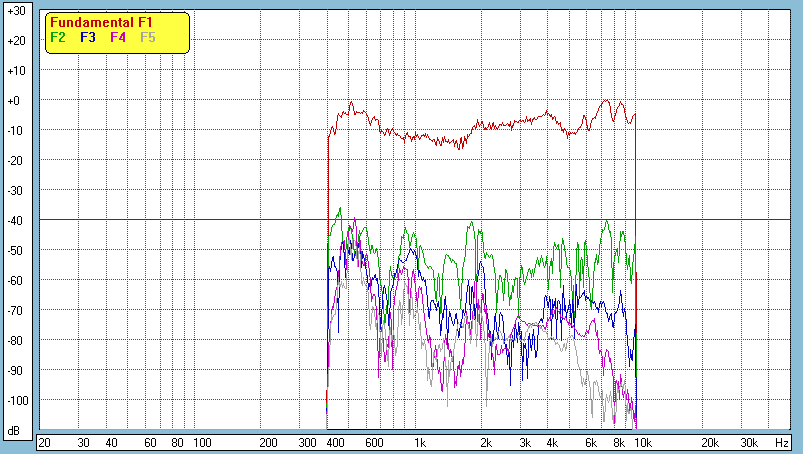Select the magenta F4 legend entry
Screen dimensions: 803x454
[x=118, y=37]
